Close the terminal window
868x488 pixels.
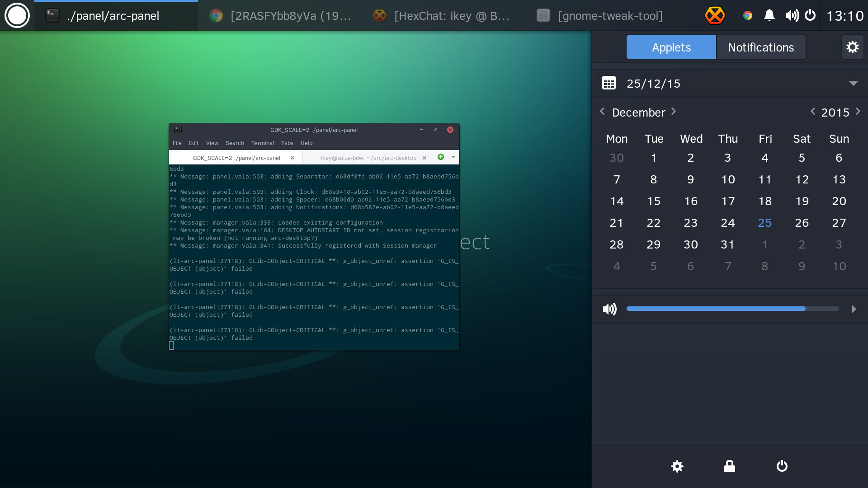pyautogui.click(x=450, y=130)
